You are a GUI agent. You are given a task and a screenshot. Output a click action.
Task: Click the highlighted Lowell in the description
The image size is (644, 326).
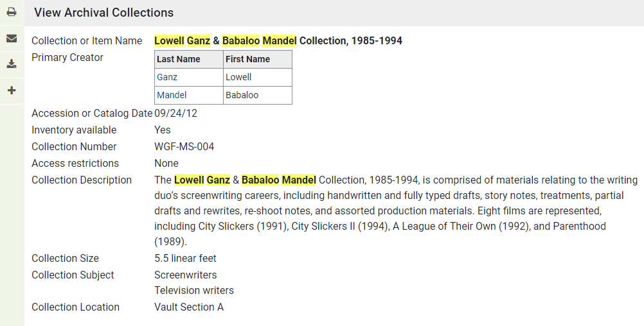pos(189,180)
